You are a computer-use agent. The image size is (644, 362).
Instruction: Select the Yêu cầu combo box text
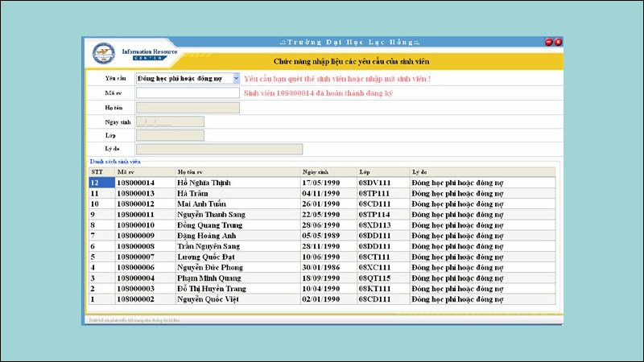pos(183,79)
